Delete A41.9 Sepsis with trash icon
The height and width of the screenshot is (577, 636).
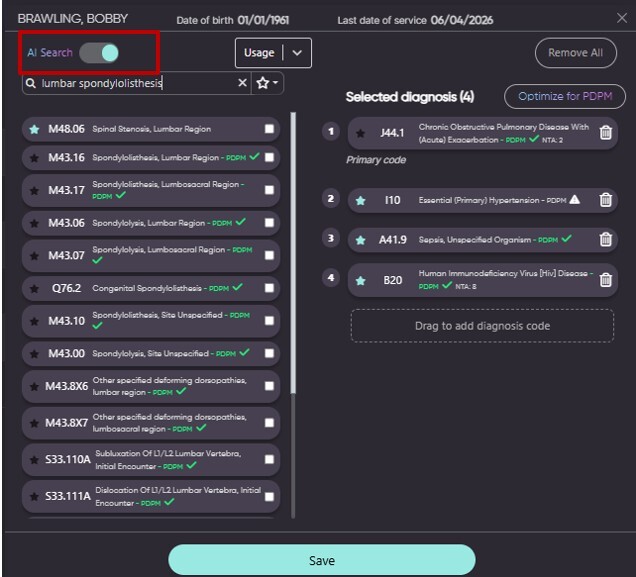(605, 239)
